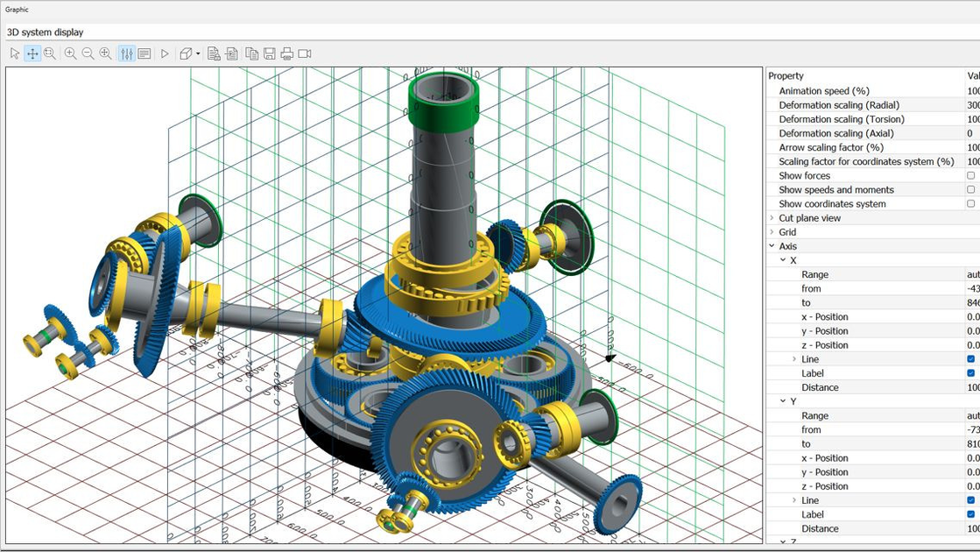Uncheck the Label checkbox under X axis
Viewport: 980px width, 552px height.
[x=970, y=373]
